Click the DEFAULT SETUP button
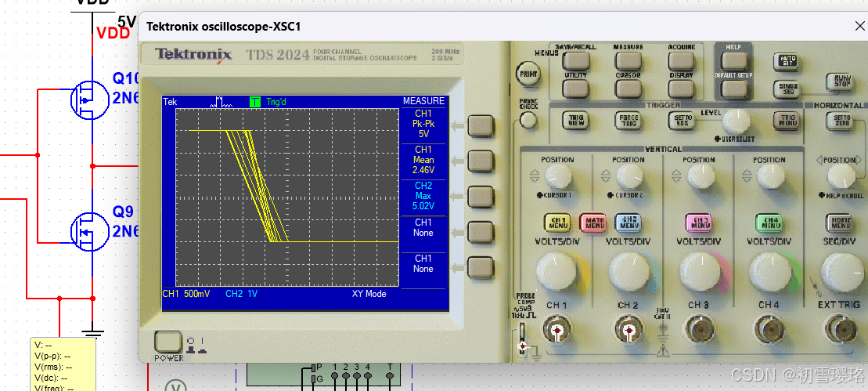The image size is (868, 391). 733,89
